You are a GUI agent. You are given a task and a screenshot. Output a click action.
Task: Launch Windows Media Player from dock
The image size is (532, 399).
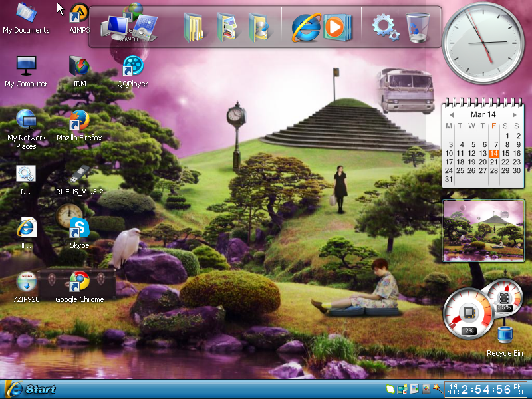337,27
